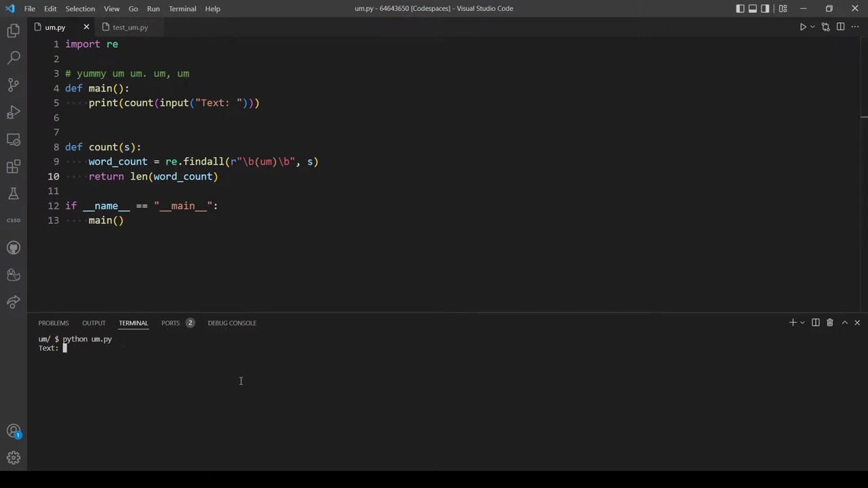This screenshot has width=868, height=488.
Task: Switch to the Output panel tab
Action: [x=94, y=323]
